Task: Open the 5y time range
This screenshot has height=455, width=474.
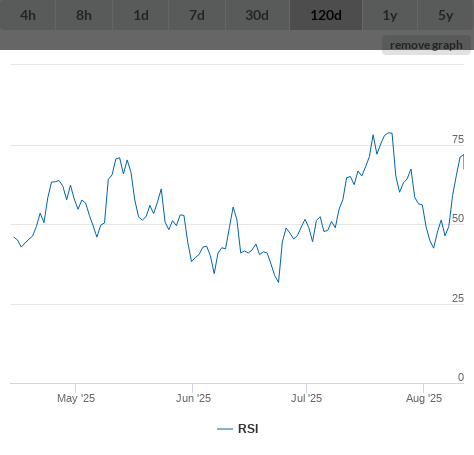Action: pos(446,15)
